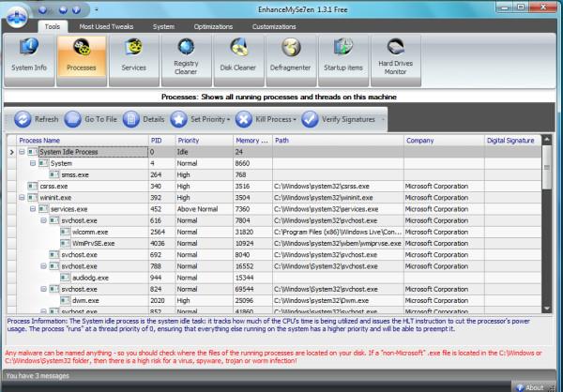The image size is (563, 392).
Task: Open the System Info tool
Action: [29, 55]
